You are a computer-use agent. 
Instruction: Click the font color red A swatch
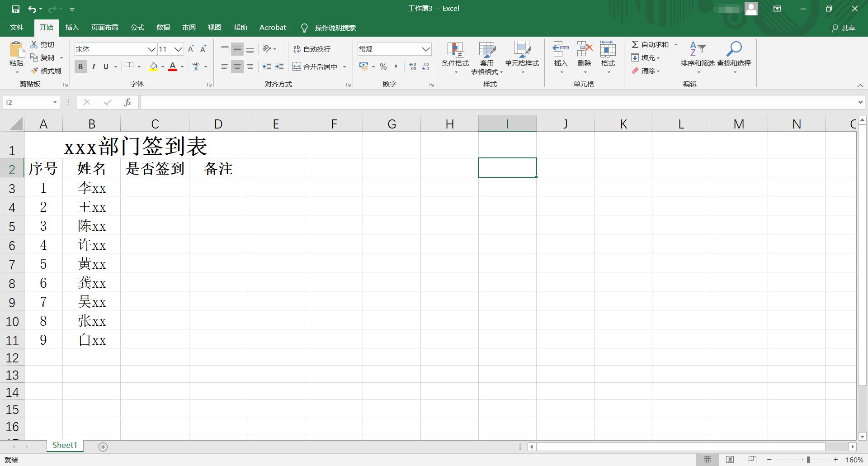172,67
